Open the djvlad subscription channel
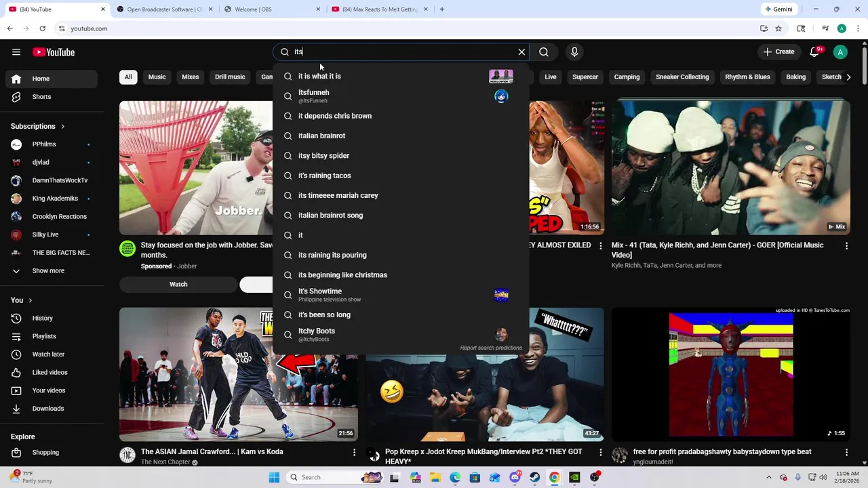 (52, 163)
